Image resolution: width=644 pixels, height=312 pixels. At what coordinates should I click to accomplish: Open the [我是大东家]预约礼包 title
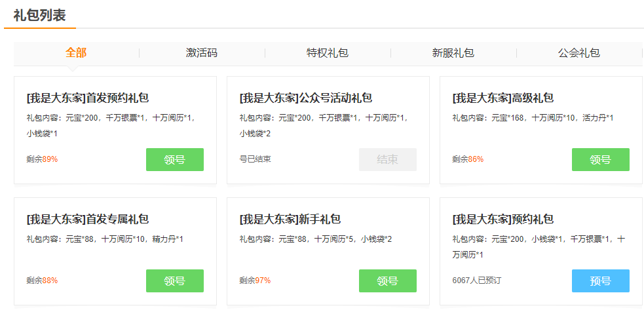coord(502,220)
